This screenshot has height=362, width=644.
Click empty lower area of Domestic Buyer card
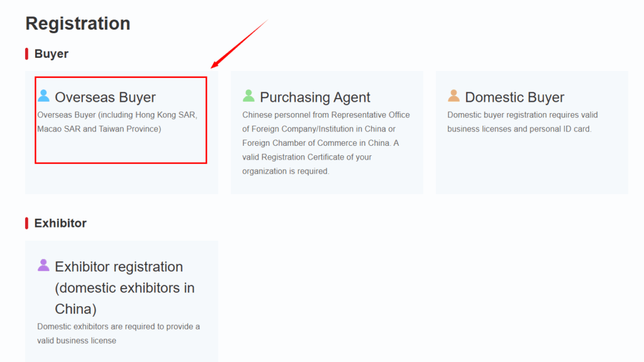point(532,164)
